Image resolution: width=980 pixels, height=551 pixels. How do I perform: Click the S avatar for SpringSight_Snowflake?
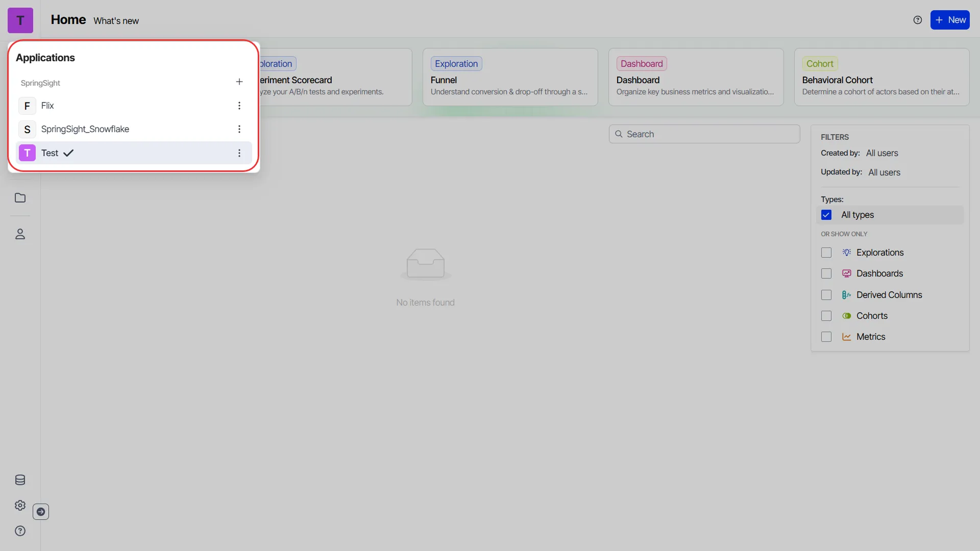click(x=27, y=129)
